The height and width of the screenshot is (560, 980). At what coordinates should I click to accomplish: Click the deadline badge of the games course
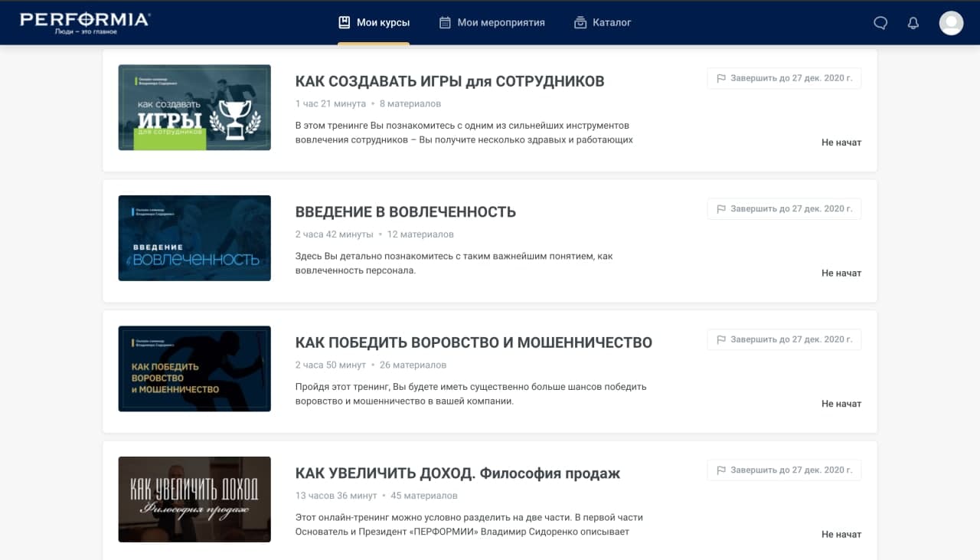click(x=784, y=78)
